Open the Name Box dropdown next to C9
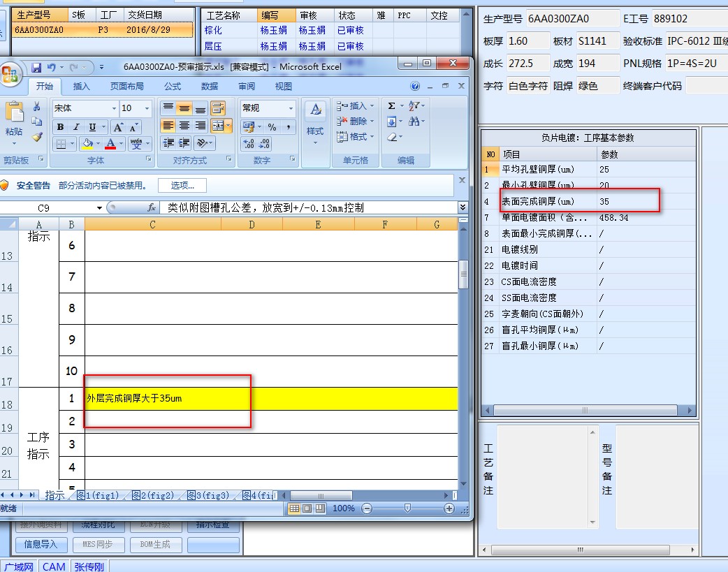 click(99, 207)
